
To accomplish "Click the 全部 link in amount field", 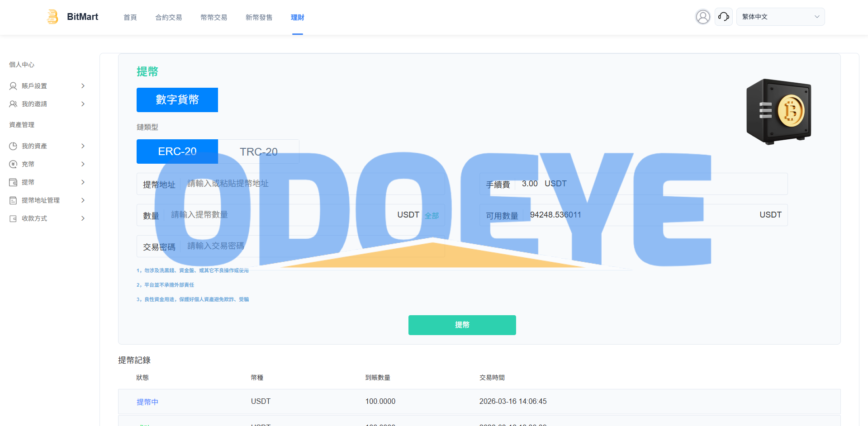I will 432,216.
